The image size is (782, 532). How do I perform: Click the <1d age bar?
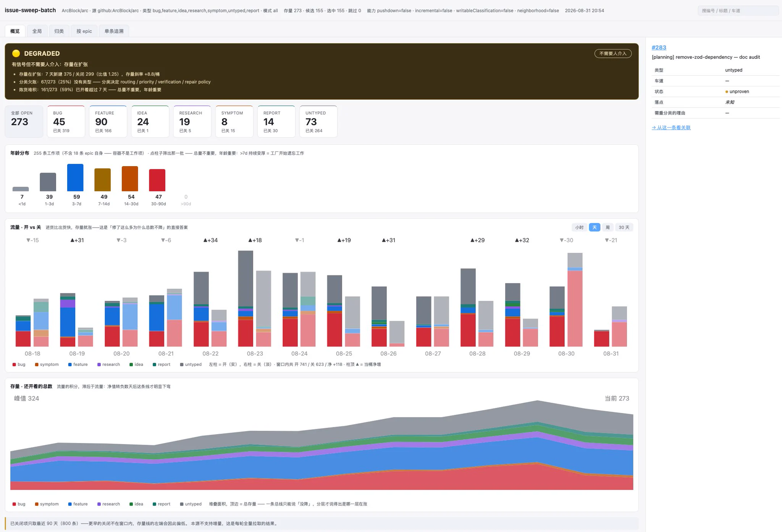[21, 189]
